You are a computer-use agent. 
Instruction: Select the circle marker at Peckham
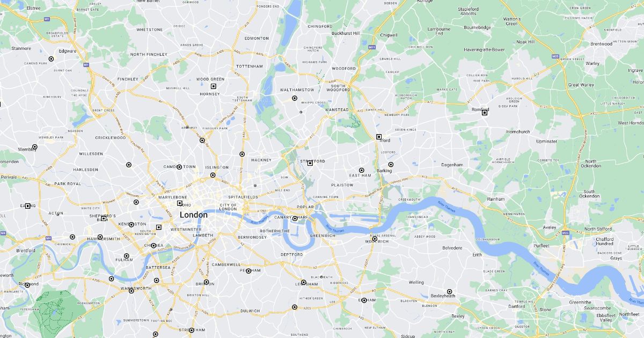pos(248,271)
